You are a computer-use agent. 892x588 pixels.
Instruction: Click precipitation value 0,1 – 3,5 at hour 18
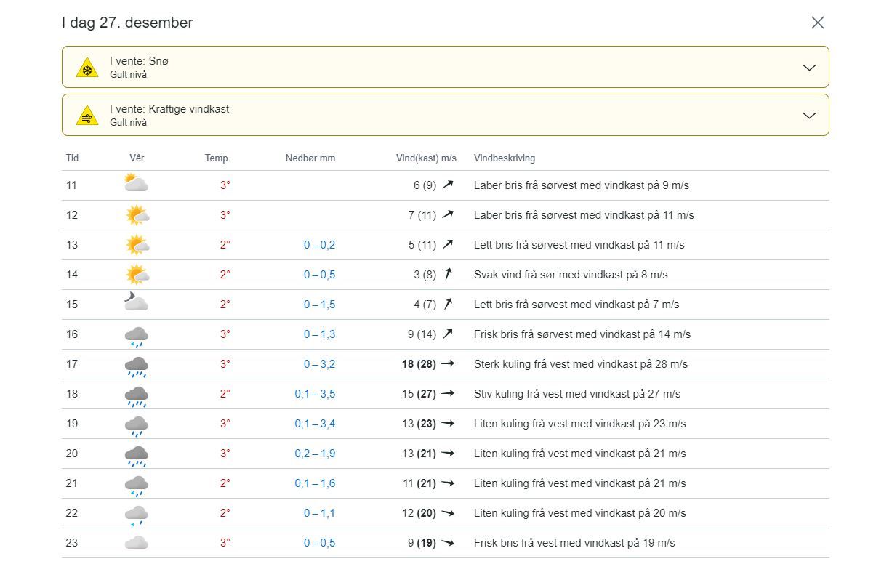click(x=315, y=394)
